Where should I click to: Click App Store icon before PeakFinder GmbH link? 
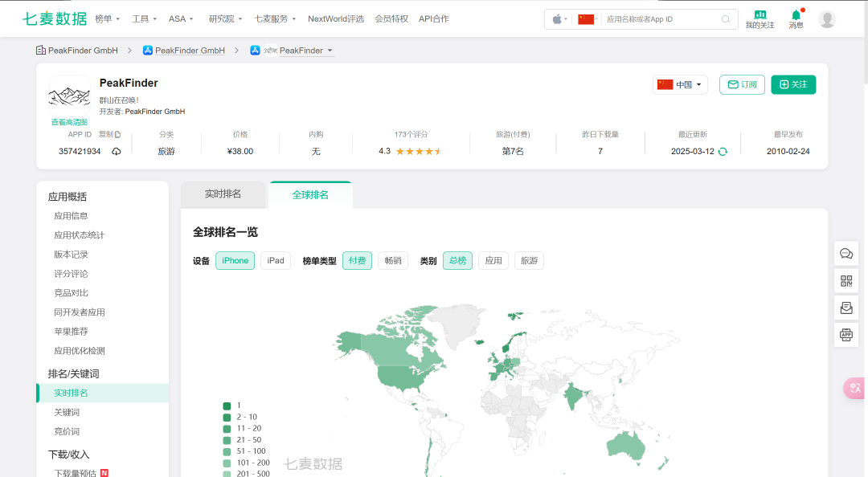point(147,51)
